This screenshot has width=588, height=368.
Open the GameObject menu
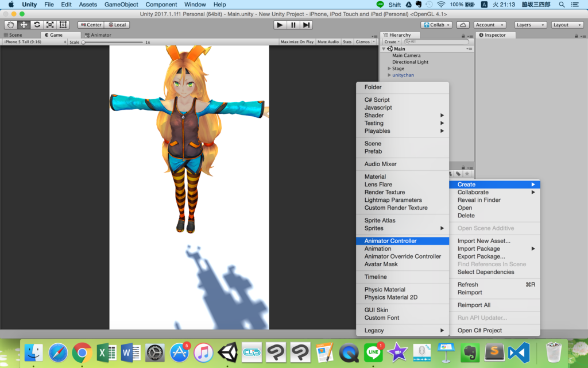pyautogui.click(x=121, y=5)
